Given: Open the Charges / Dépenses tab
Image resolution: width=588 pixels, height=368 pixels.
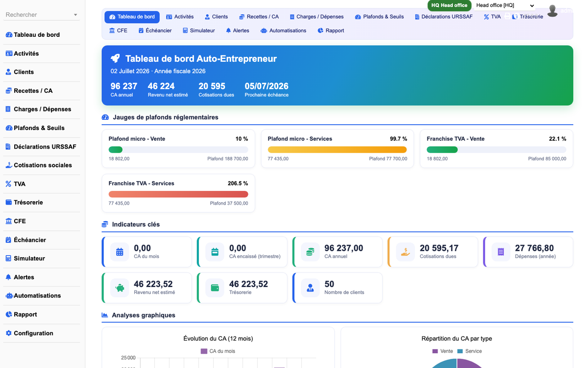Looking at the screenshot, I should point(317,17).
